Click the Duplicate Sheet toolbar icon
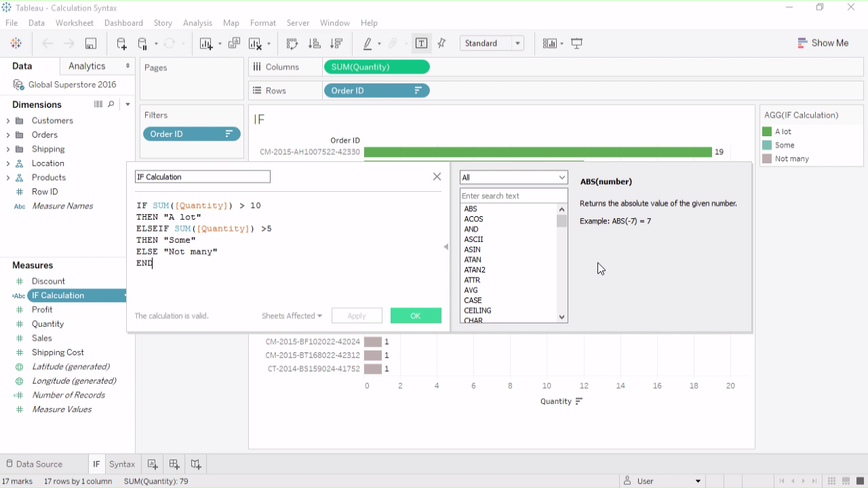This screenshot has width=868, height=488. tap(234, 43)
